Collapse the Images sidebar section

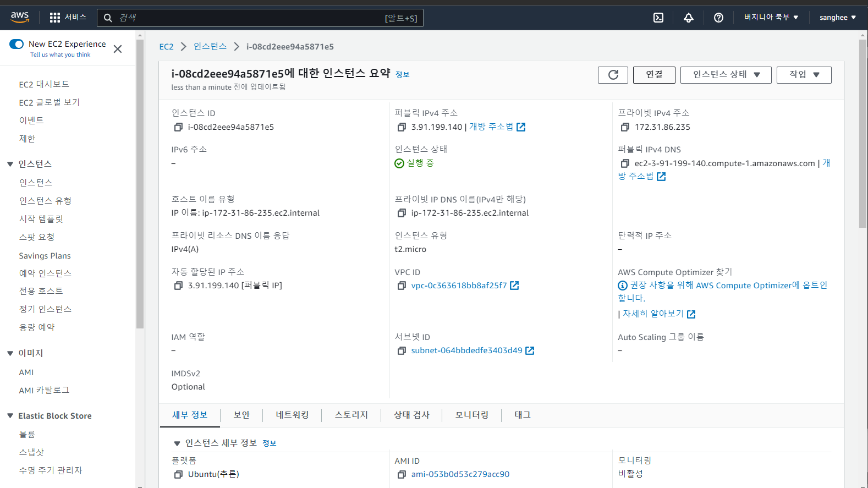pos(10,353)
